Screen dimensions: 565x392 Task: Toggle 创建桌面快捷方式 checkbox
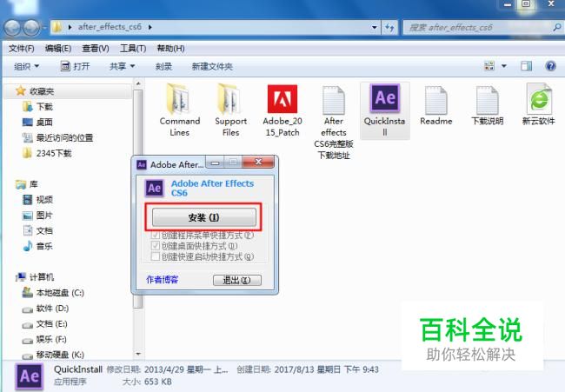pyautogui.click(x=156, y=246)
